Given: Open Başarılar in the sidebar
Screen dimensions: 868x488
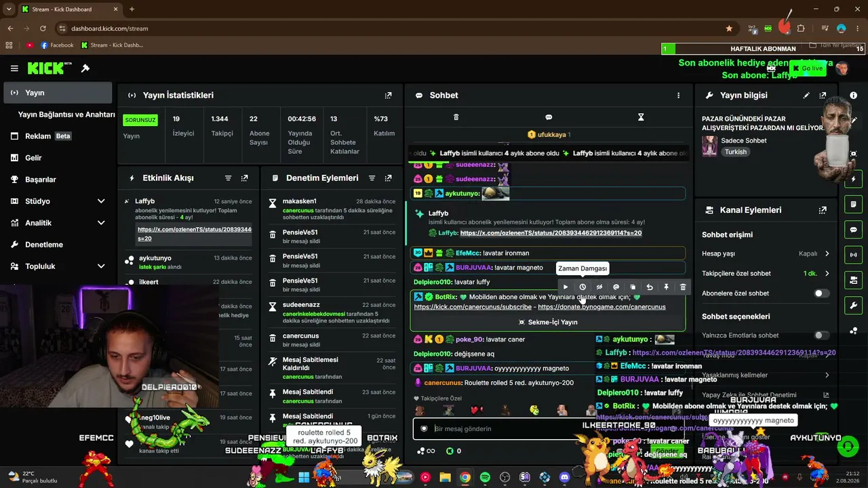Looking at the screenshot, I should pos(58,180).
